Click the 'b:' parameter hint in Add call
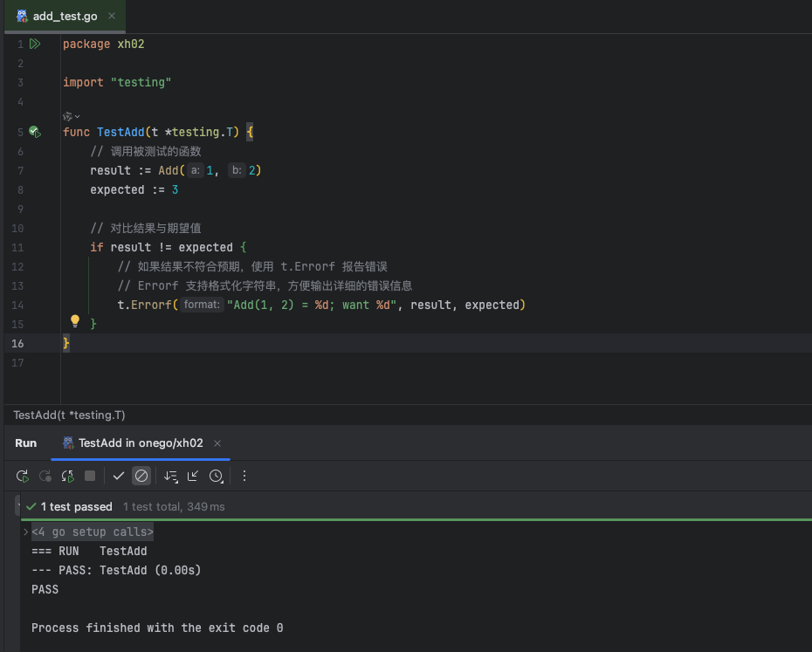Viewport: 812px width, 652px height. [237, 170]
